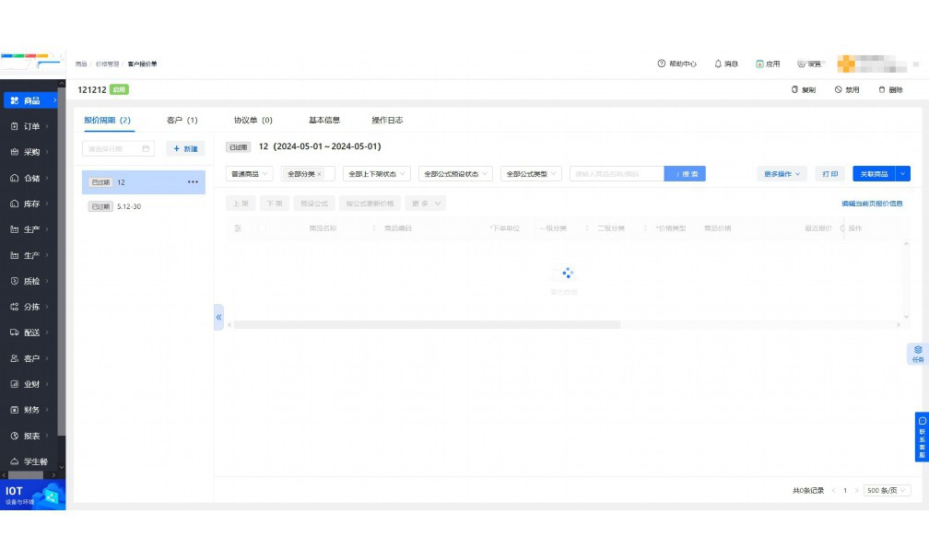Click the 复制 copy icon to duplicate quote

point(801,88)
